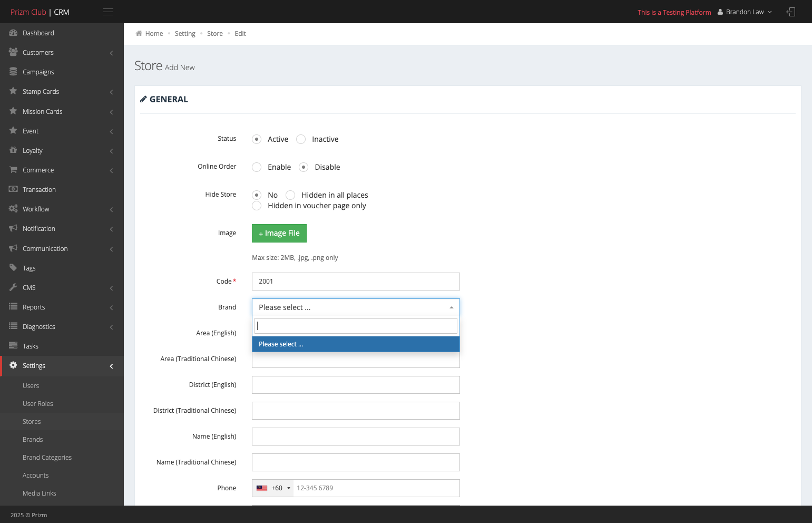Screen dimensions: 812x523
Task: Select the highlighted 'Please select ...' option
Action: [x=356, y=344]
